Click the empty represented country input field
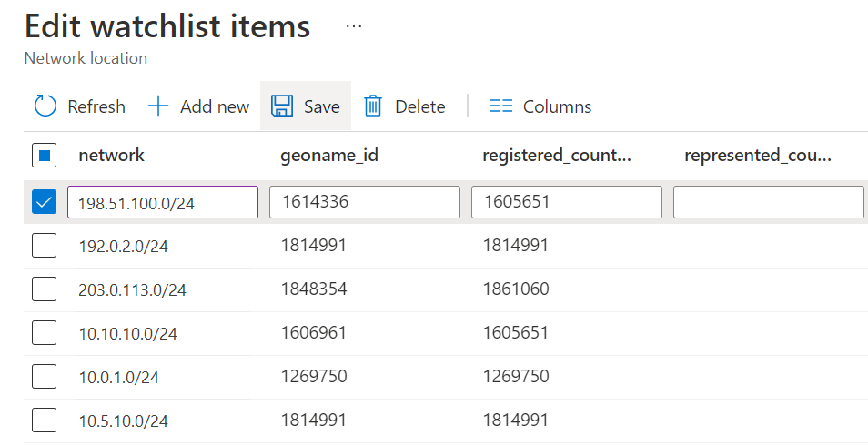 pyautogui.click(x=768, y=202)
